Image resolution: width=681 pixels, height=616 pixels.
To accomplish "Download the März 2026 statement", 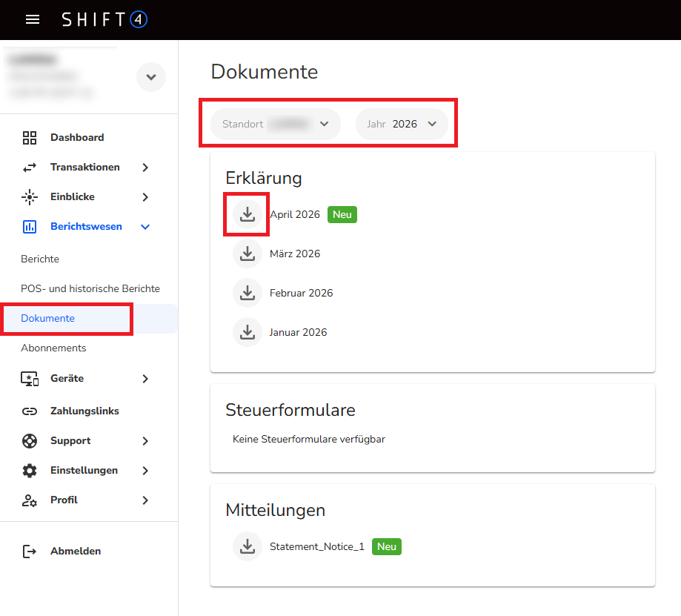I will [248, 254].
